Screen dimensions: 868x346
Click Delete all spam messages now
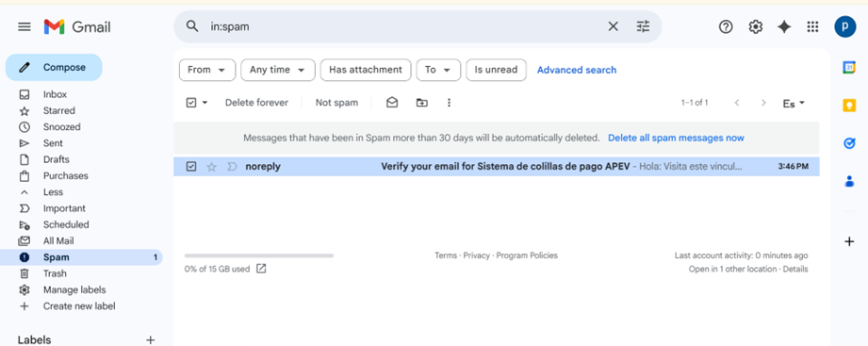[676, 138]
